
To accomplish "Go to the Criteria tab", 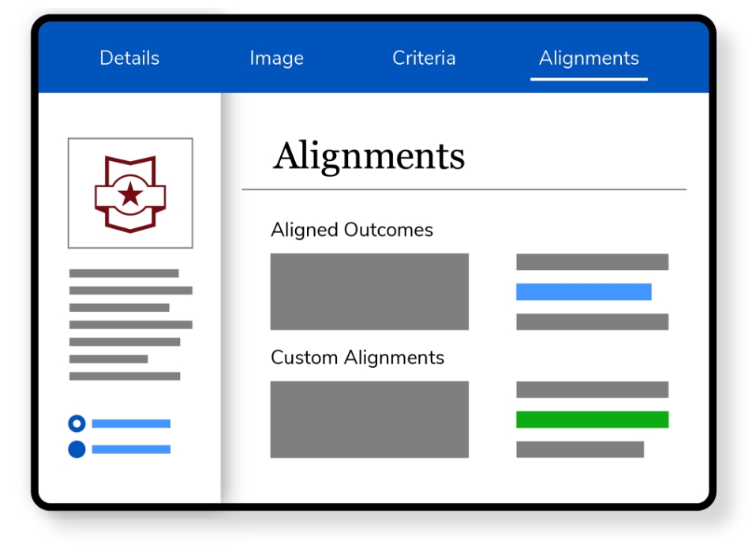I will (424, 58).
